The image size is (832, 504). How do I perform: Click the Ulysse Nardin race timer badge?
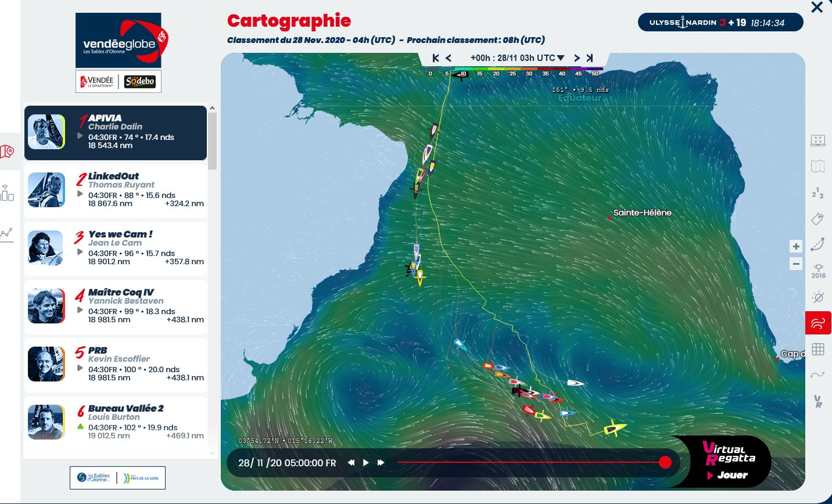720,23
